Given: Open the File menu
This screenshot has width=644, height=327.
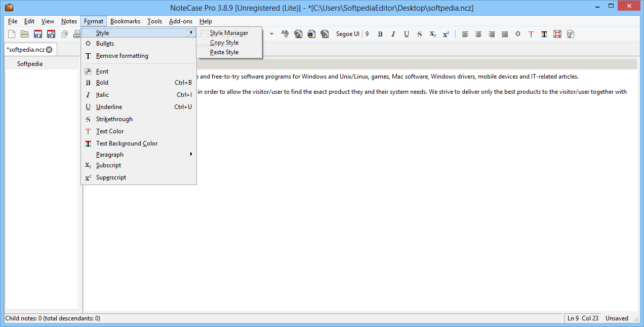Looking at the screenshot, I should coord(13,21).
